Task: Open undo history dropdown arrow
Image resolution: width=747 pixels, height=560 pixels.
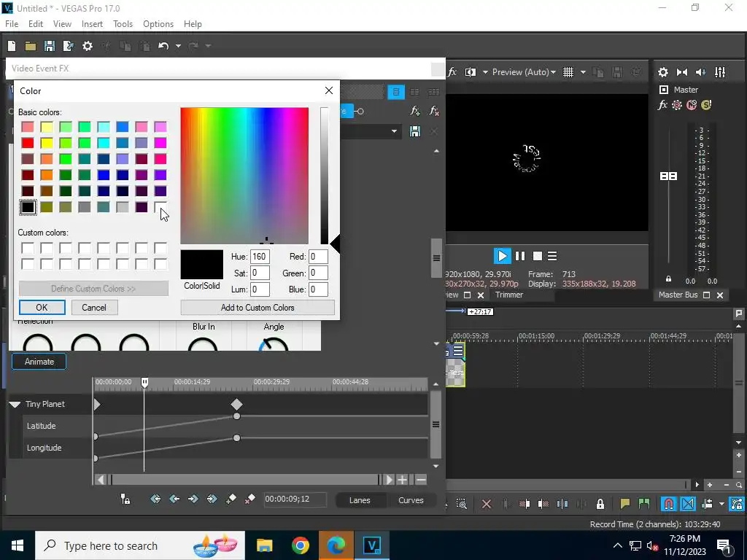Action: 178,46
